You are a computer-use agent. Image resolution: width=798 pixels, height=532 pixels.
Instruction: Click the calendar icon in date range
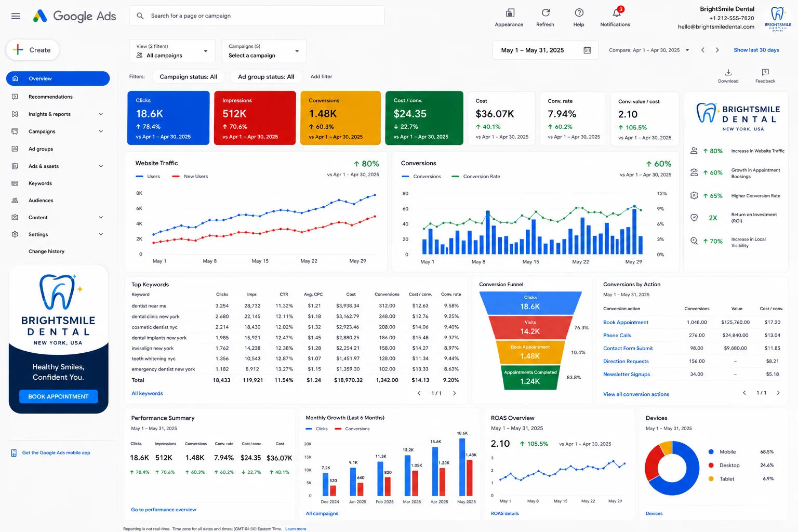[587, 50]
